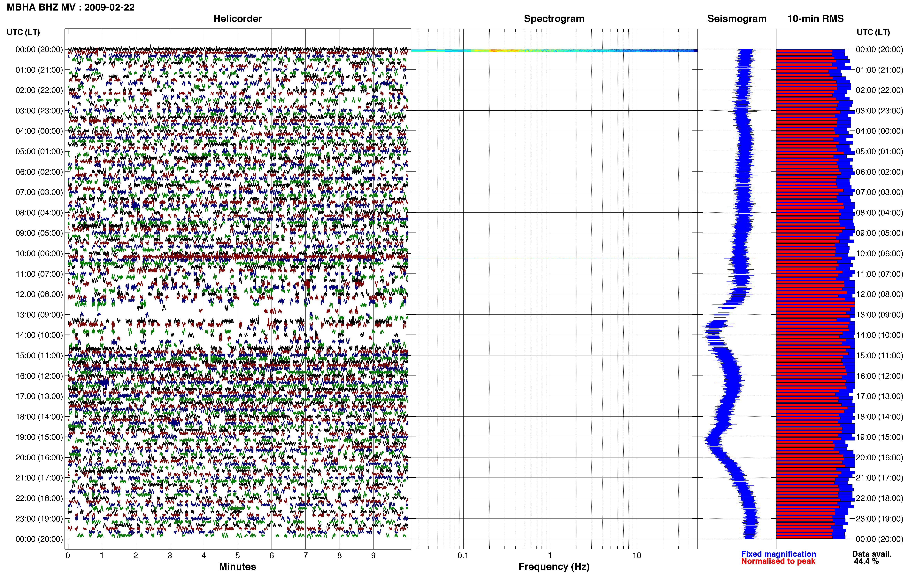Image resolution: width=924 pixels, height=578 pixels.
Task: Click the left 'UTC (LT)' axis label
Action: tap(23, 32)
